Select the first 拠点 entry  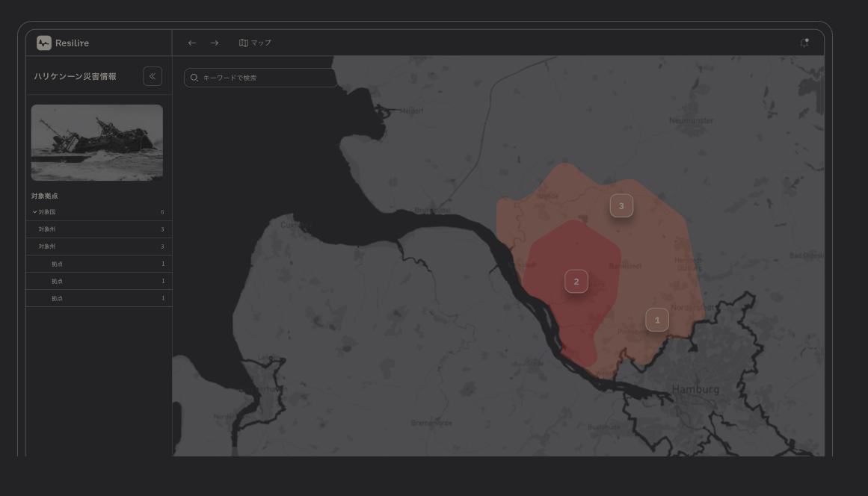[58, 264]
